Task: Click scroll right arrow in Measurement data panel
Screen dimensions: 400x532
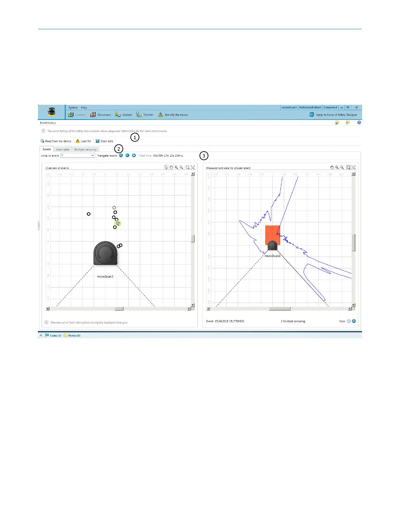Action: tap(350, 309)
